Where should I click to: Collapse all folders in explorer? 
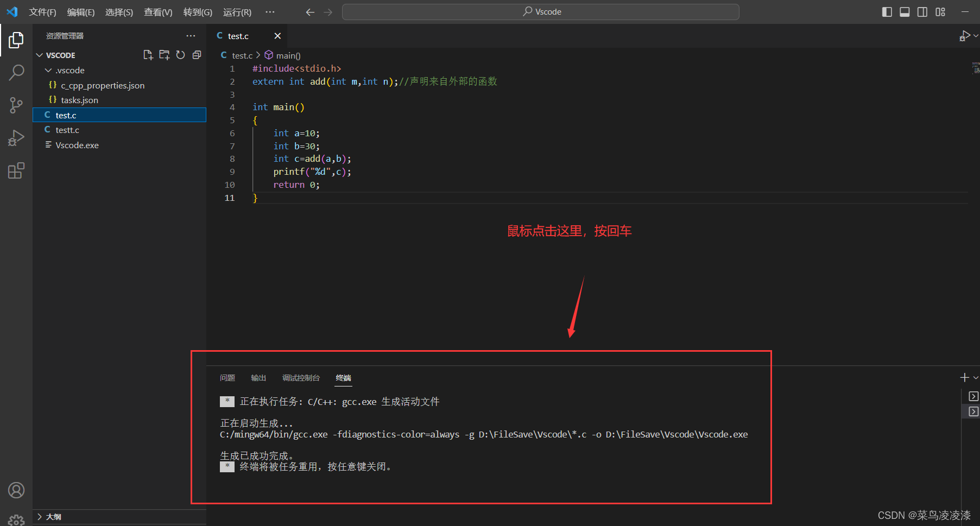197,55
